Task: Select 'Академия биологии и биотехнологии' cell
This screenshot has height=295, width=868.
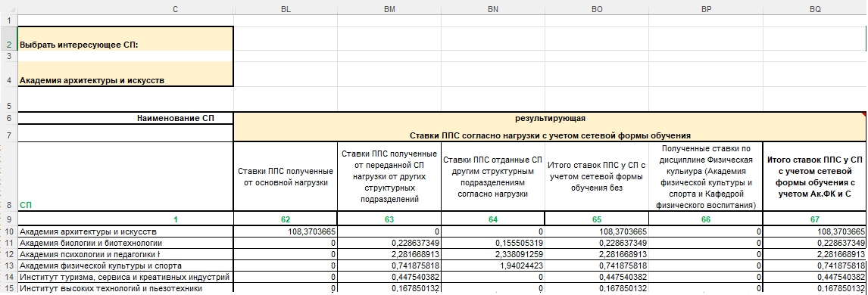Action: 126,243
